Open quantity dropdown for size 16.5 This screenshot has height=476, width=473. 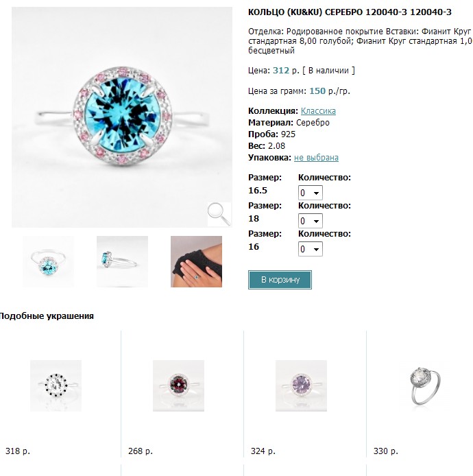pyautogui.click(x=311, y=193)
